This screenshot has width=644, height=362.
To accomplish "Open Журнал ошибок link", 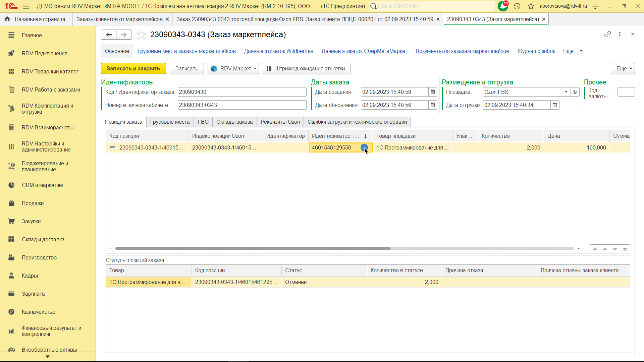I will pos(536,51).
